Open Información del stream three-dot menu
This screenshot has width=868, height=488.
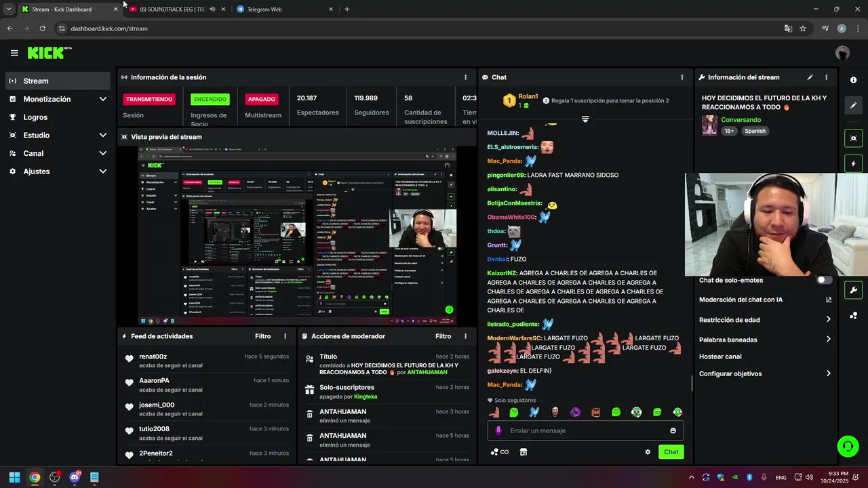click(826, 77)
